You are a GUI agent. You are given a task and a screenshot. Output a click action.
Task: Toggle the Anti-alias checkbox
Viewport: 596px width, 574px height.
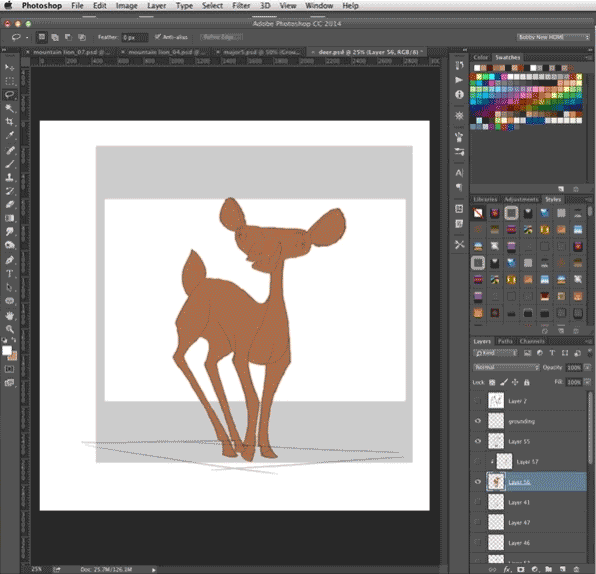pyautogui.click(x=157, y=37)
